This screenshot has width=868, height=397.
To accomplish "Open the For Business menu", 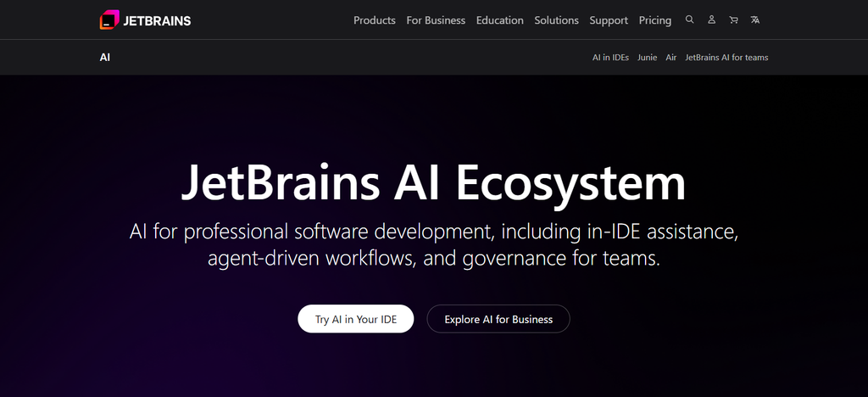I will [x=436, y=20].
